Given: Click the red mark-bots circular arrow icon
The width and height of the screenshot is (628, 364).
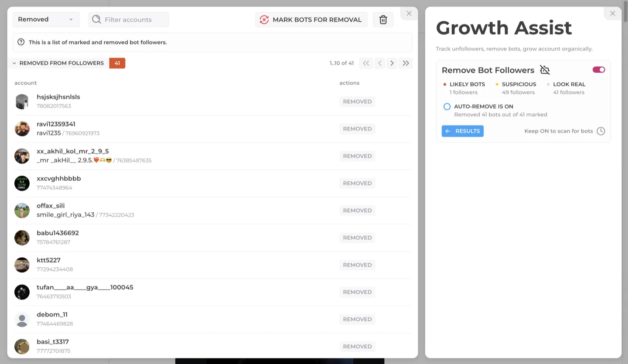Looking at the screenshot, I should (x=264, y=20).
